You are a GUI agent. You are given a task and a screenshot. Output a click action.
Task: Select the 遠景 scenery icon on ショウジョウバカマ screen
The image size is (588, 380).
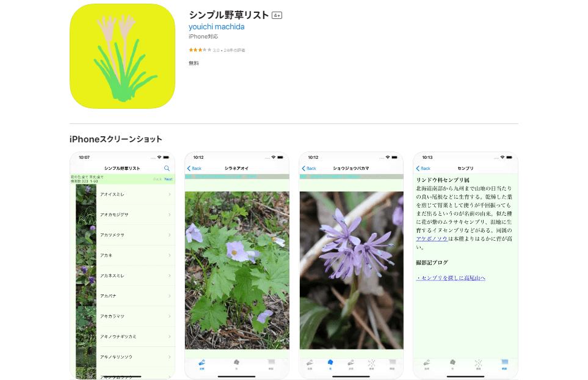tap(372, 363)
